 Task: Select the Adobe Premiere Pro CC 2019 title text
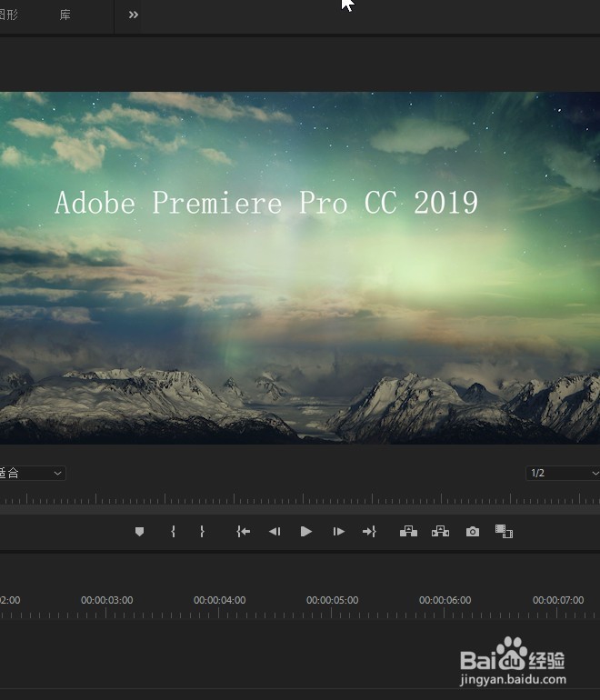[x=266, y=203]
